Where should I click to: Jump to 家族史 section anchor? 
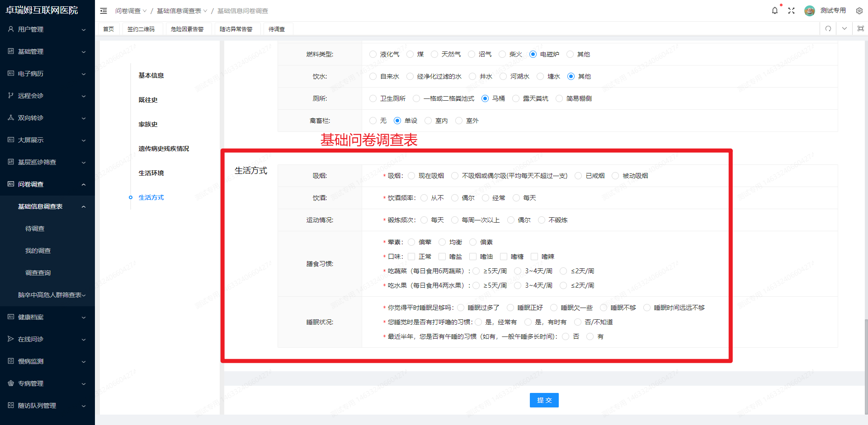(x=148, y=124)
